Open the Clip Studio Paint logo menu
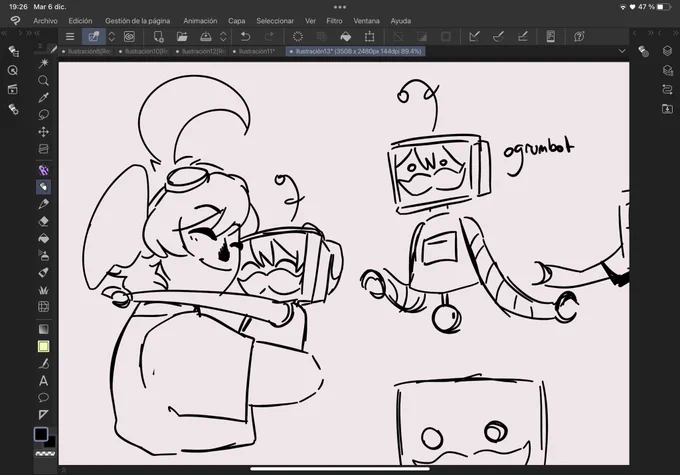Screen dimensions: 680x475 (x=16, y=21)
